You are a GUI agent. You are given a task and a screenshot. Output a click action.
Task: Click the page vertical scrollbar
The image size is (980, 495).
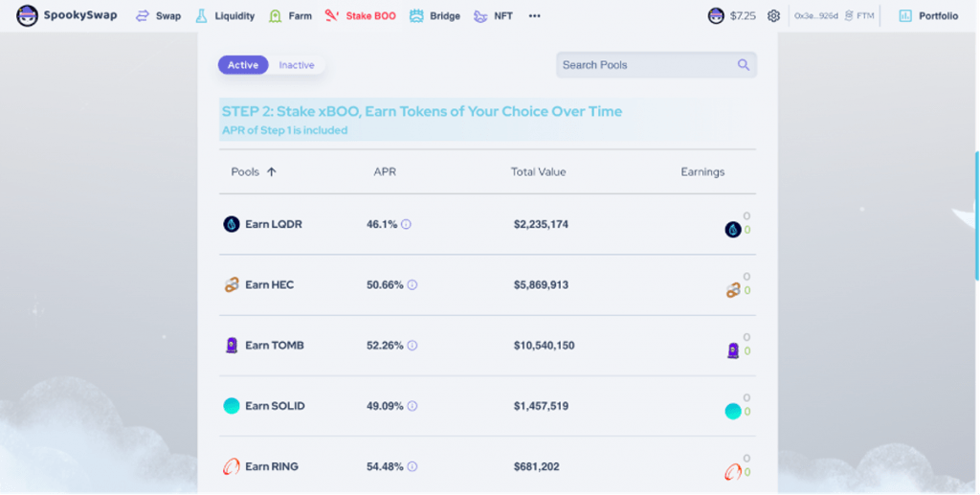(x=976, y=215)
